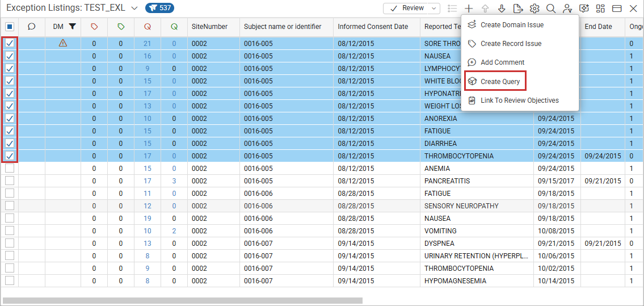Viewport: 644px width, 306px height.
Task: Uncheck the ANOREXIA row checkbox
Action: (x=10, y=118)
